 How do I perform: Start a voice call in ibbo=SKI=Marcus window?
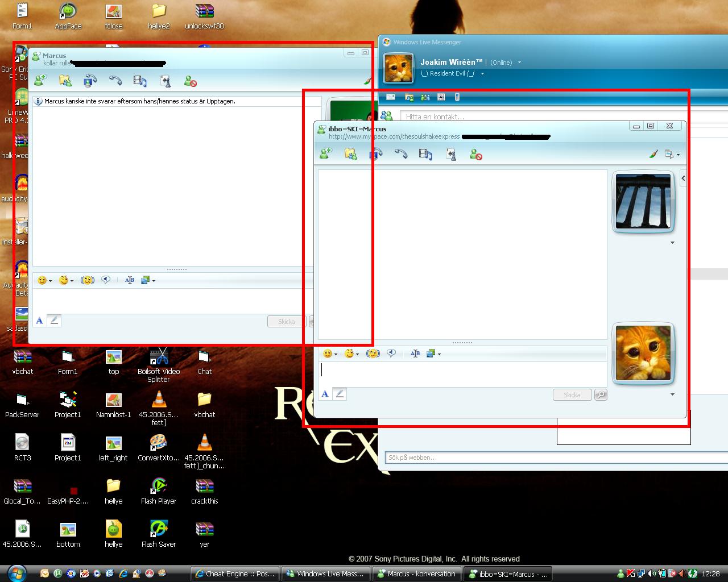click(401, 153)
